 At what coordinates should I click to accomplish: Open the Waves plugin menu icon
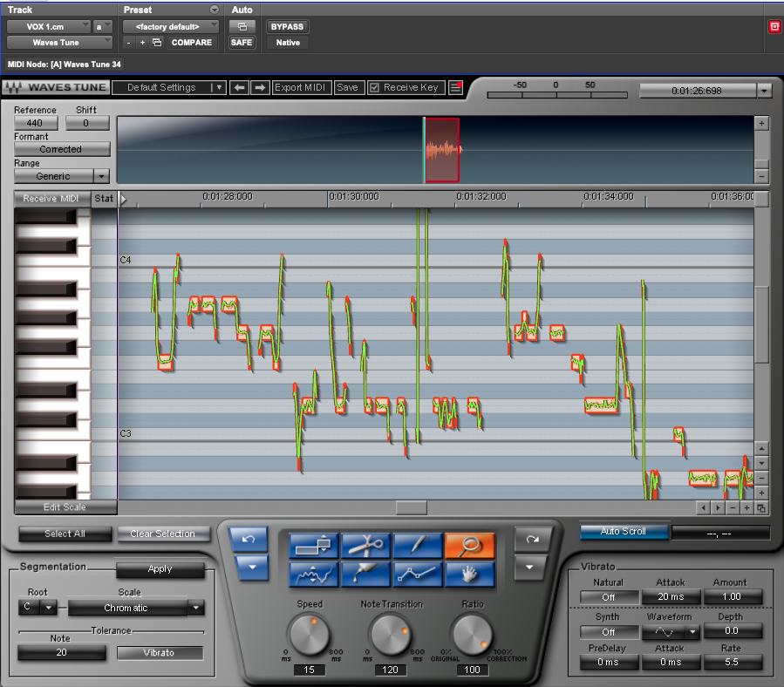455,87
